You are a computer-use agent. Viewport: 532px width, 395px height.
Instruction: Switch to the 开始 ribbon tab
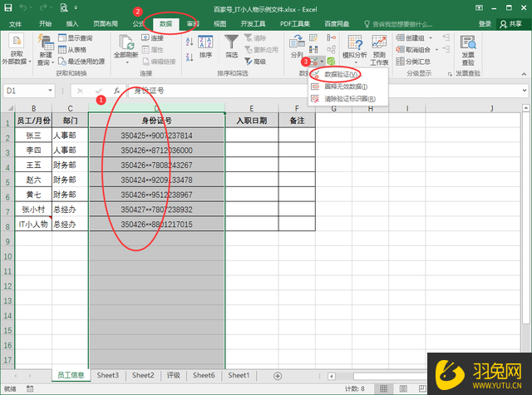(45, 24)
